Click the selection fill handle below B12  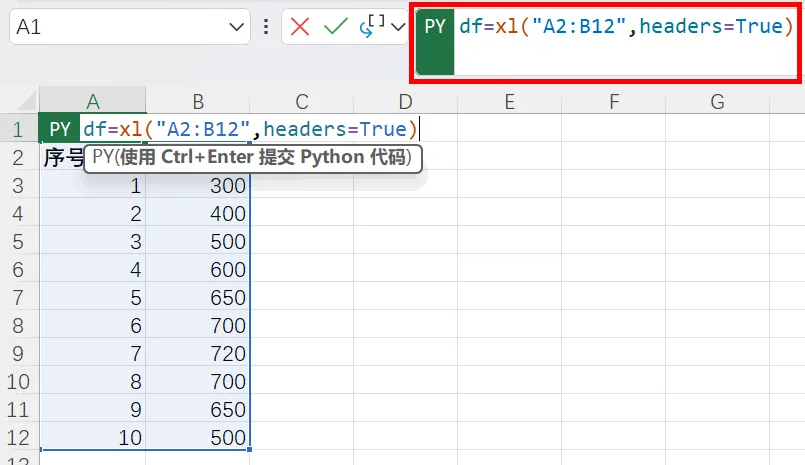[250, 450]
